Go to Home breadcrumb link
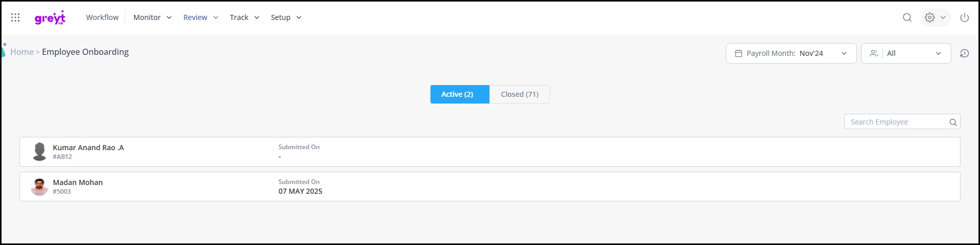The width and height of the screenshot is (980, 245). (x=22, y=52)
